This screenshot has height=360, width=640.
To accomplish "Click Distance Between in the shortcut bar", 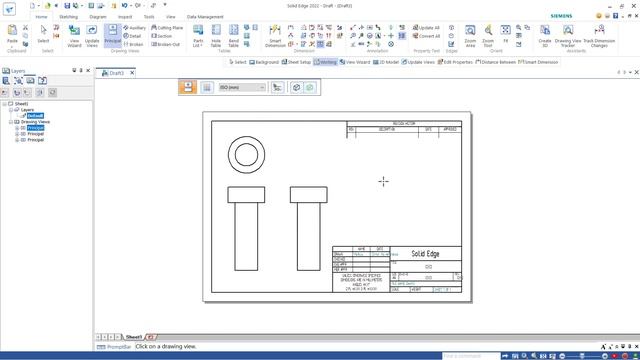I will (x=495, y=62).
